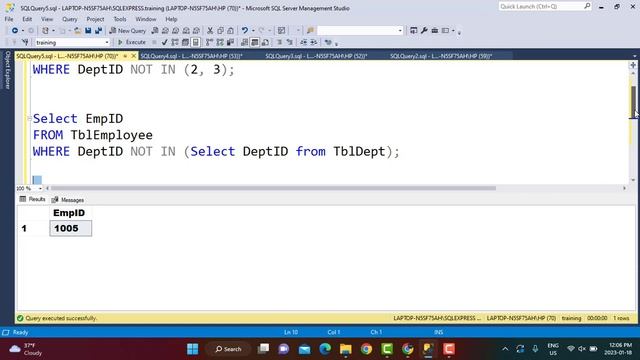Click the Cancel Executing Query stop icon
Screen dimensions: 640x360
click(154, 42)
